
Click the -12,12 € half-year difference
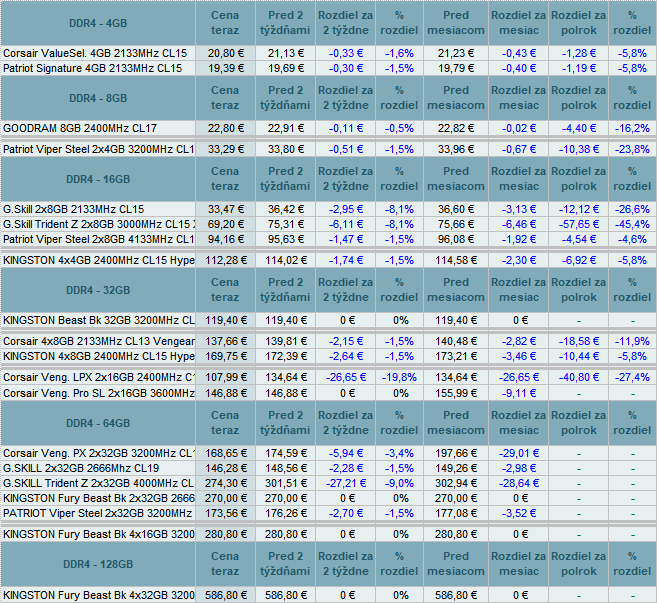[579, 209]
